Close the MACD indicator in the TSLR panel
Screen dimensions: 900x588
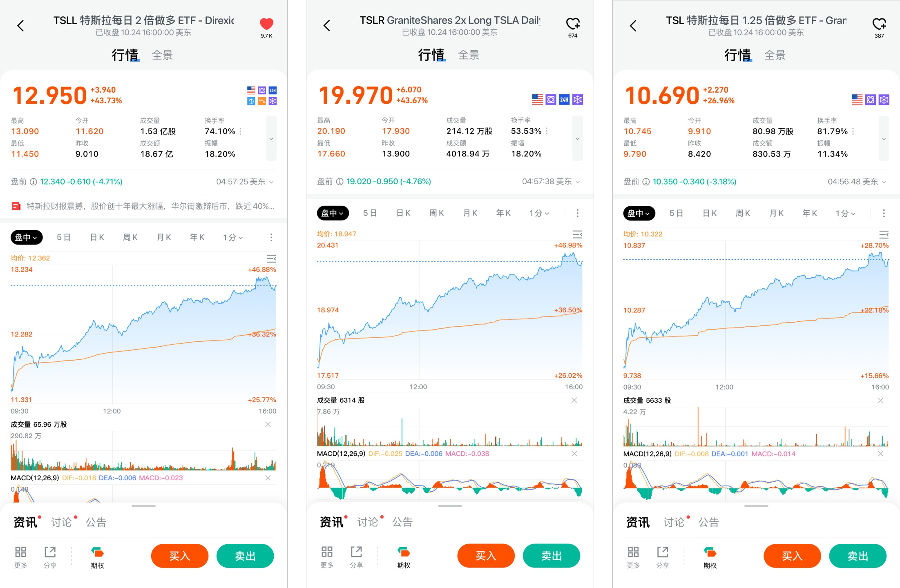(574, 454)
